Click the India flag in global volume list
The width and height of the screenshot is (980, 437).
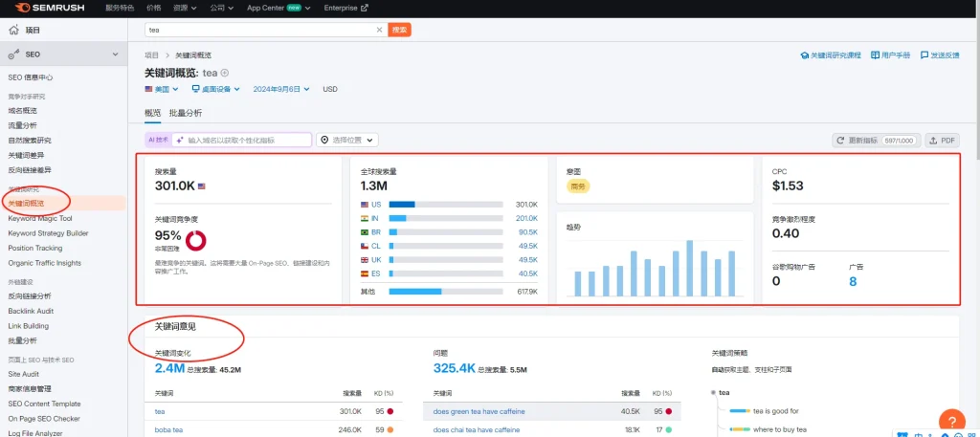coord(365,218)
